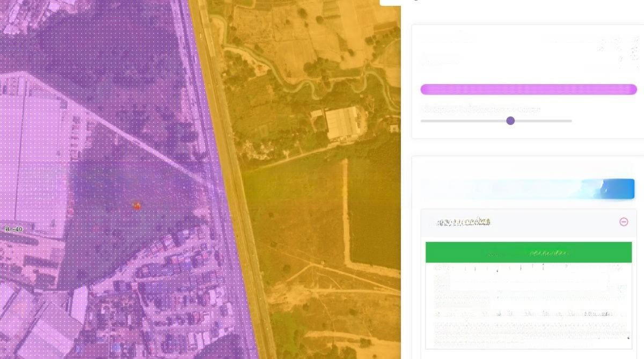
Task: Click the green header banner
Action: point(528,252)
